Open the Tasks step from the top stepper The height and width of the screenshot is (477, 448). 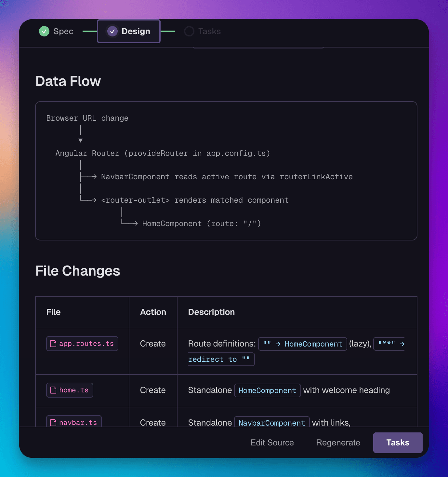click(x=209, y=31)
